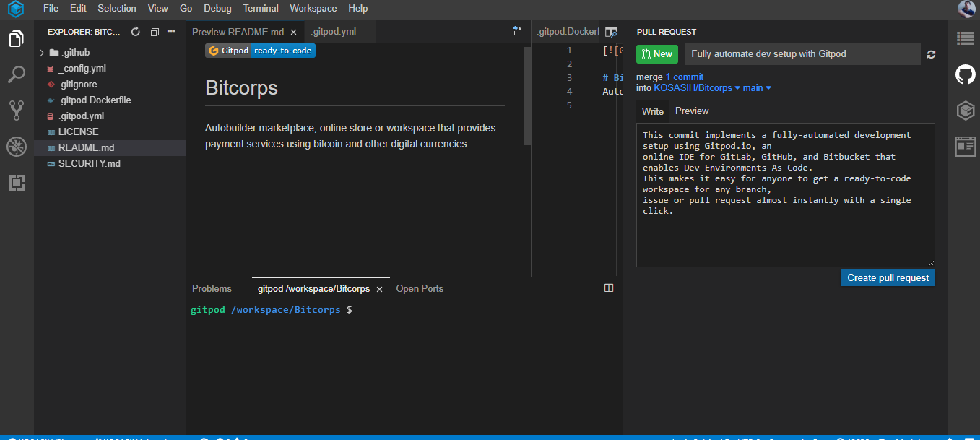Click the Gitpod cube logo at top left
This screenshot has height=440, width=980.
coord(16,9)
